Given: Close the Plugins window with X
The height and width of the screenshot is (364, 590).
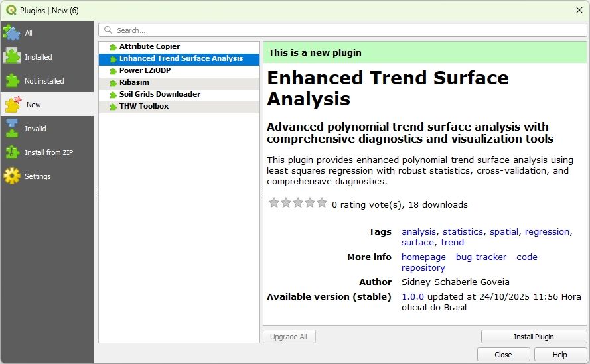Looking at the screenshot, I should click(579, 10).
